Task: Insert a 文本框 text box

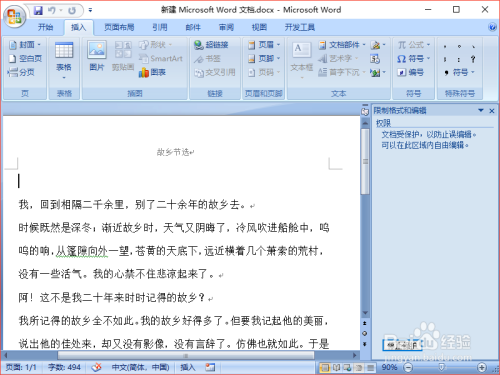Action: pos(302,61)
